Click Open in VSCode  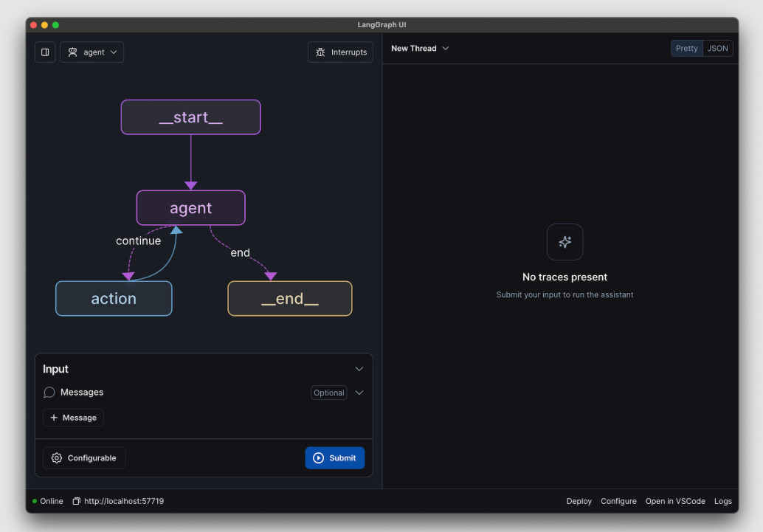coord(675,501)
